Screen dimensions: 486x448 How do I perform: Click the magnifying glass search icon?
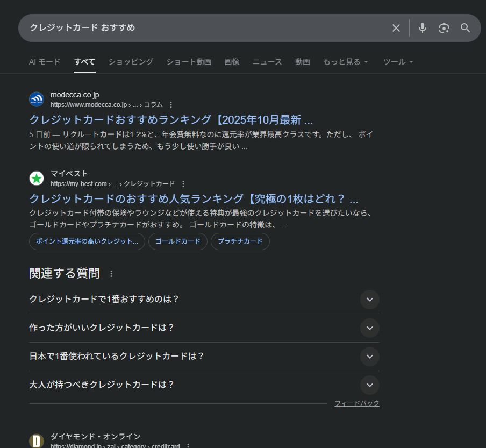(466, 28)
